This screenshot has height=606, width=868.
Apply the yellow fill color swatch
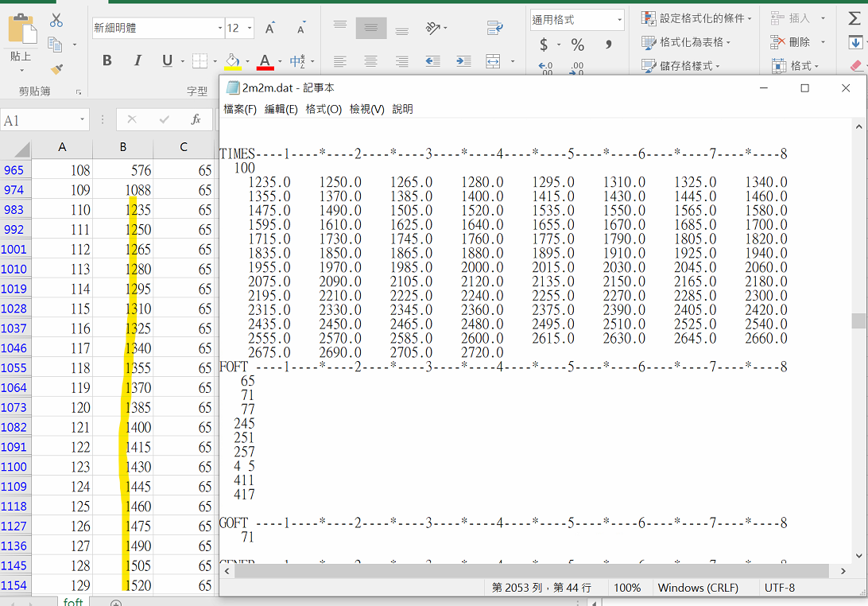[232, 61]
